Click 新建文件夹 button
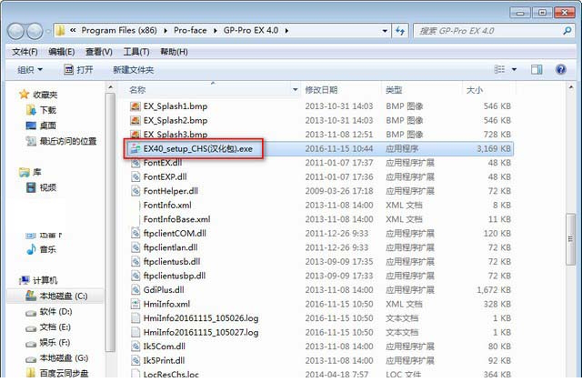Image resolution: width=582 pixels, height=392 pixels. tap(134, 69)
